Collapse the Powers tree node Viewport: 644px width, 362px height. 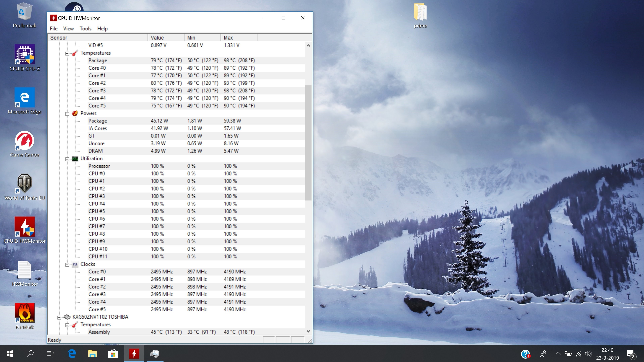tap(67, 114)
